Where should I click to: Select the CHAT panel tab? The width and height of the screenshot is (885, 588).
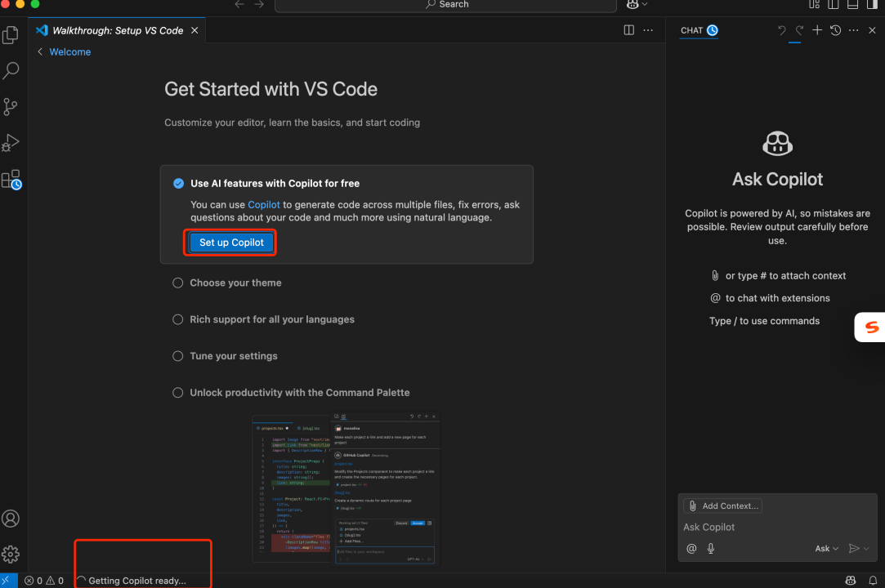click(699, 30)
